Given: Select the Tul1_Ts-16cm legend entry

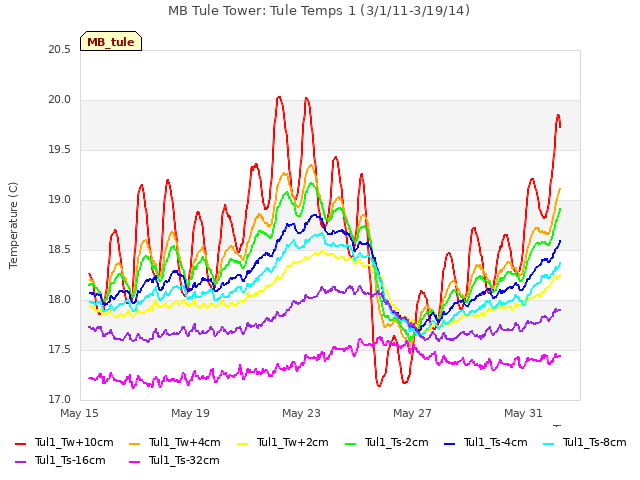Looking at the screenshot, I should tap(60, 461).
